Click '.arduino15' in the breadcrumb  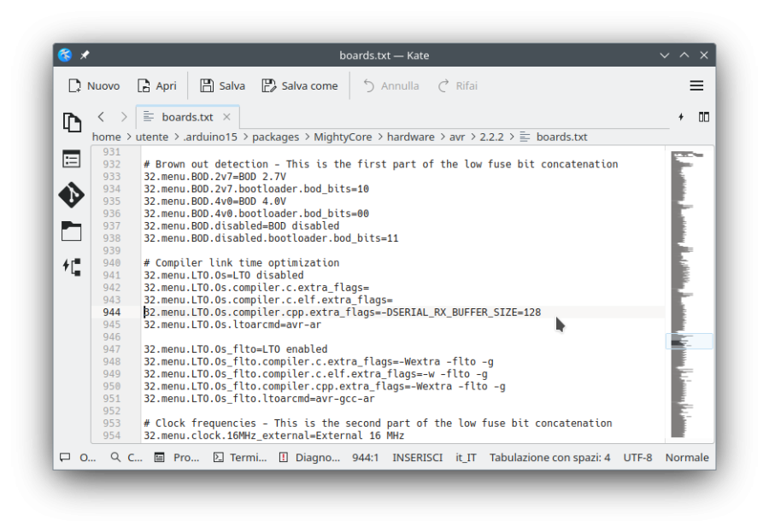tap(210, 137)
